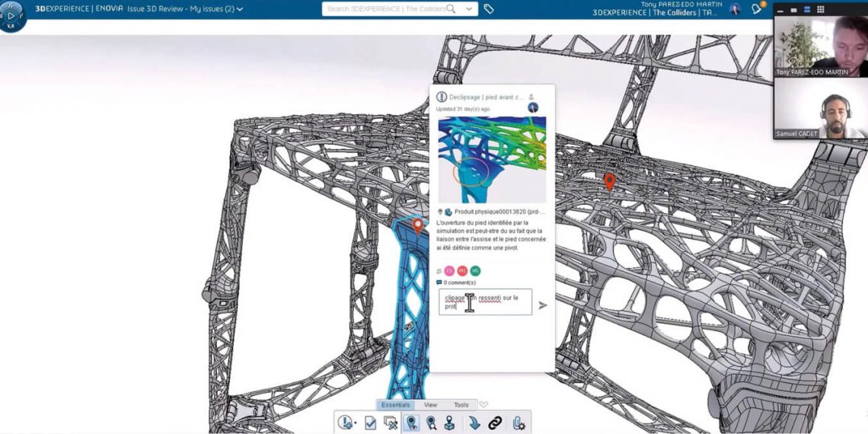
Task: Open dropdown arrow beside new issue icon
Action: [356, 423]
